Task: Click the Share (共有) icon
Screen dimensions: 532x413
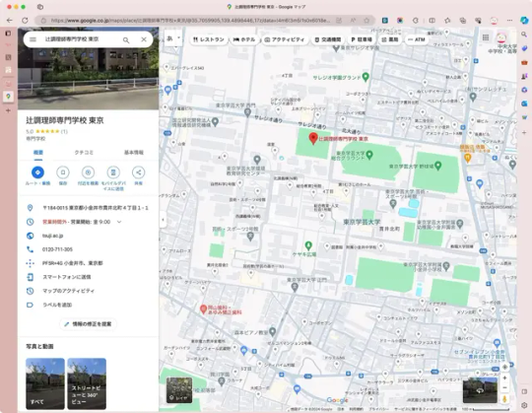Action: point(139,172)
